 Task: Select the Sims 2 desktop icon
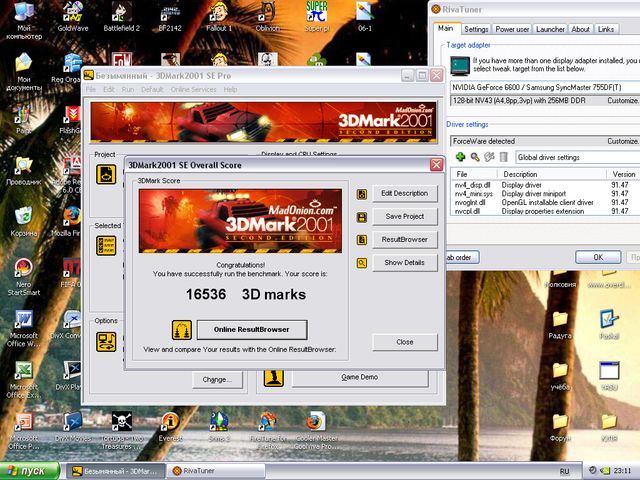click(219, 427)
